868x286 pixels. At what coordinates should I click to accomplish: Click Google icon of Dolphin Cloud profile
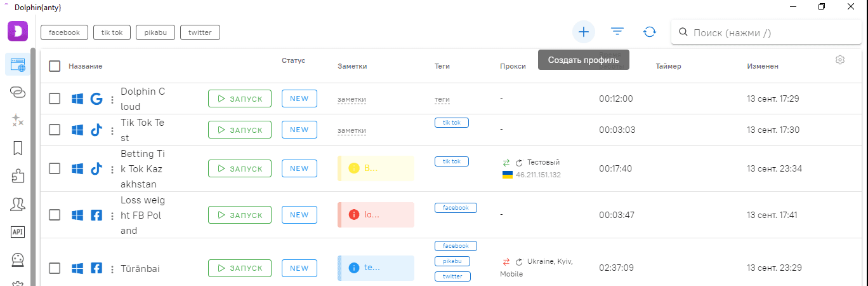96,99
